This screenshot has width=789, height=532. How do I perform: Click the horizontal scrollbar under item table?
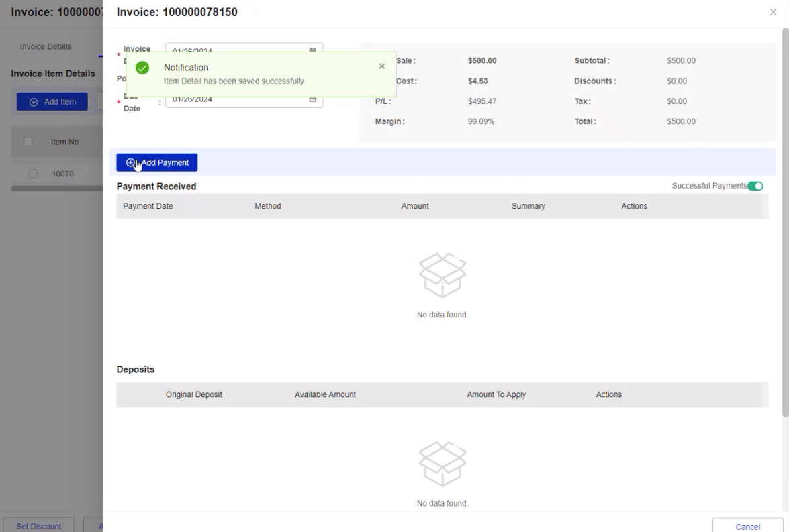coord(57,189)
